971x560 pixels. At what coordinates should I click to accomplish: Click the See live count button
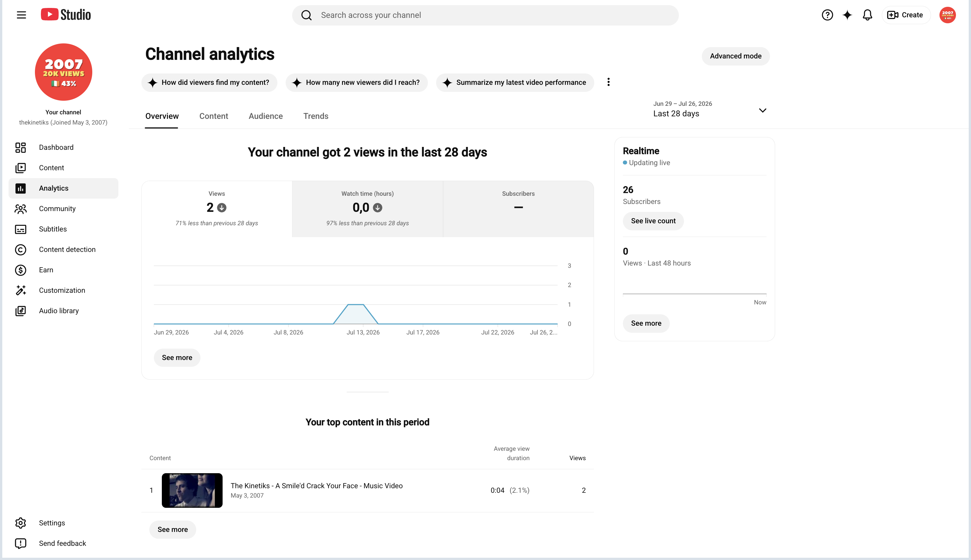pyautogui.click(x=653, y=221)
